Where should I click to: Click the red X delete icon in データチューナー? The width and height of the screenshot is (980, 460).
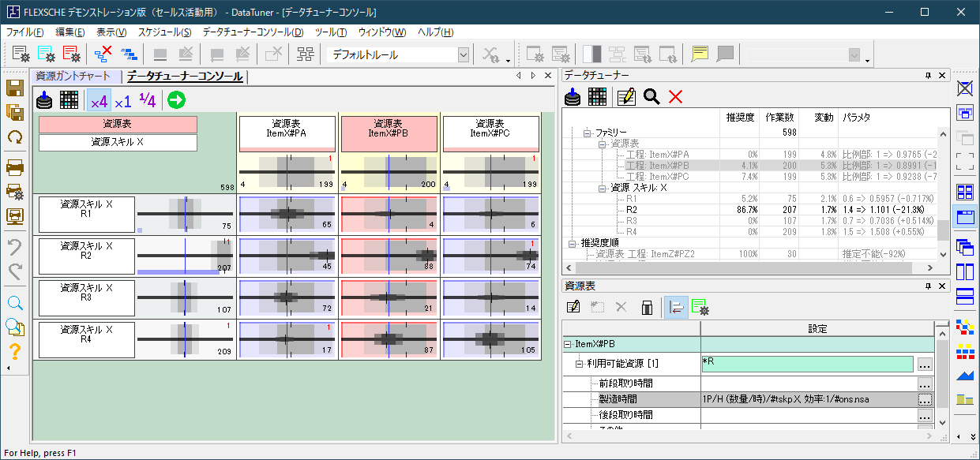pyautogui.click(x=675, y=96)
